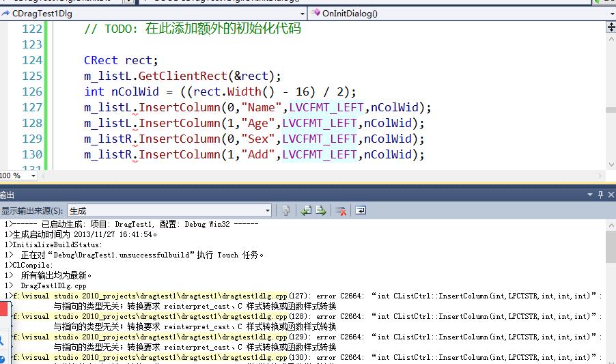Click the 显示输出来源(S): label
616x364 pixels.
32,211
